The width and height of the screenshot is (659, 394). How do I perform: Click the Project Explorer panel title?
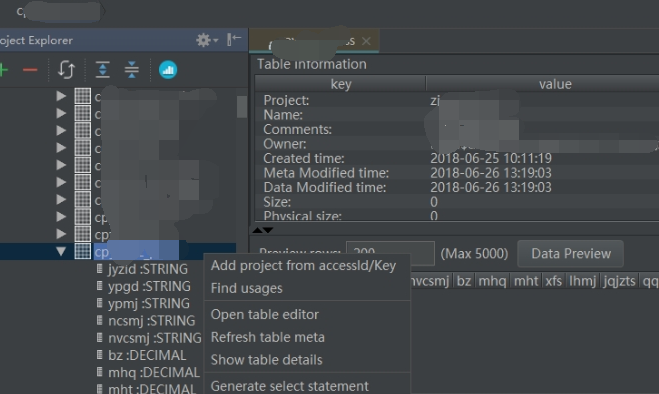[36, 40]
